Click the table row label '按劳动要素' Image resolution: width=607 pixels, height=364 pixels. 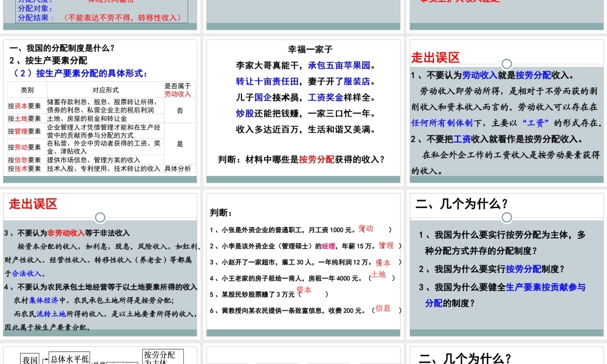tap(24, 147)
